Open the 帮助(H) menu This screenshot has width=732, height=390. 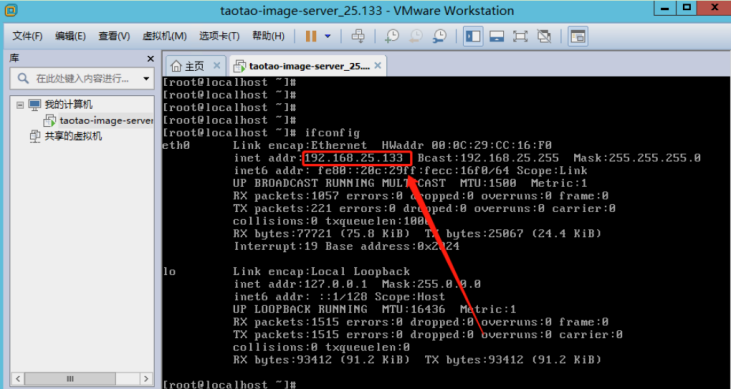(x=268, y=36)
